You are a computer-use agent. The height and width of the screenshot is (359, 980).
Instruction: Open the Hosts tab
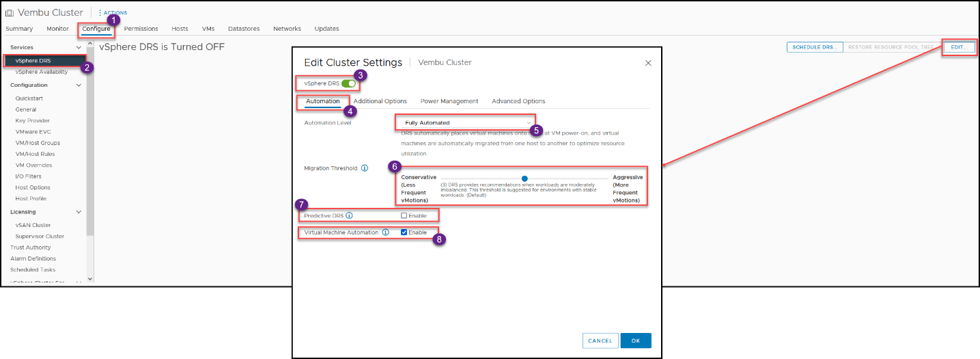pyautogui.click(x=180, y=29)
